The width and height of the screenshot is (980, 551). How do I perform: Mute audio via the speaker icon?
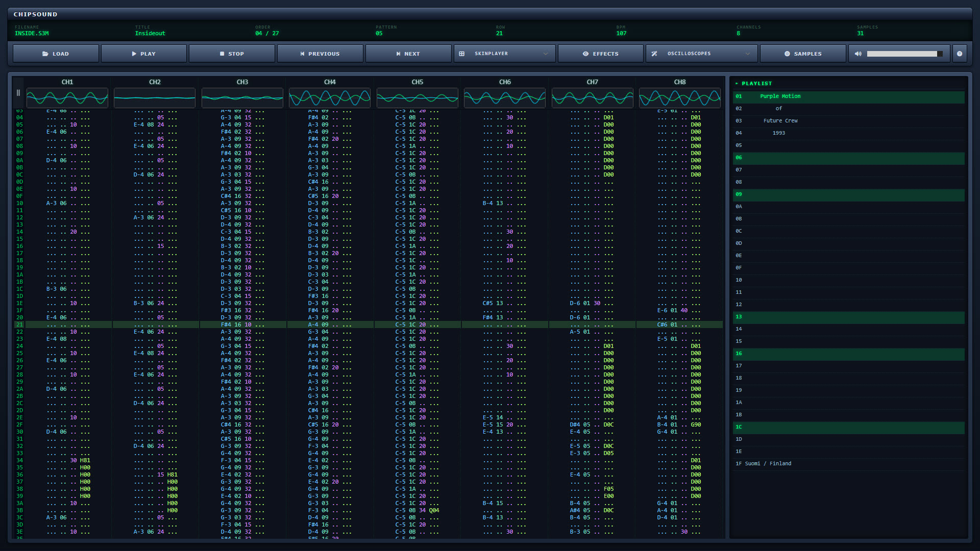point(858,54)
